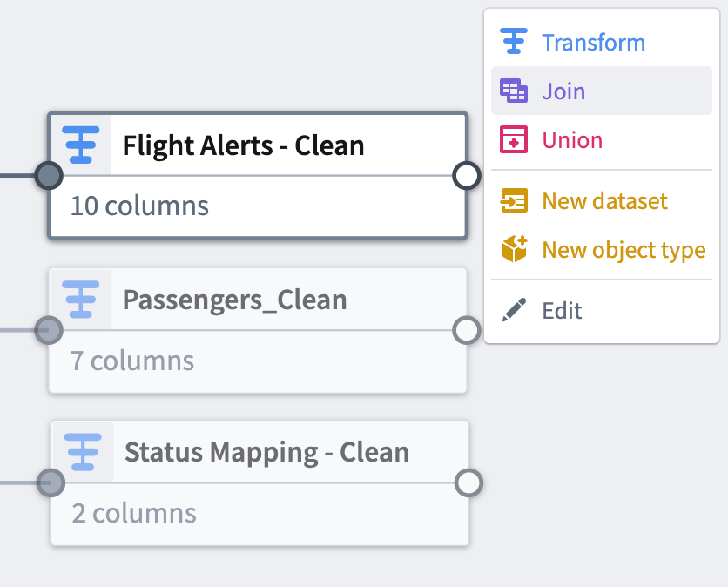Click the blue Transform icon in the context menu

(514, 41)
